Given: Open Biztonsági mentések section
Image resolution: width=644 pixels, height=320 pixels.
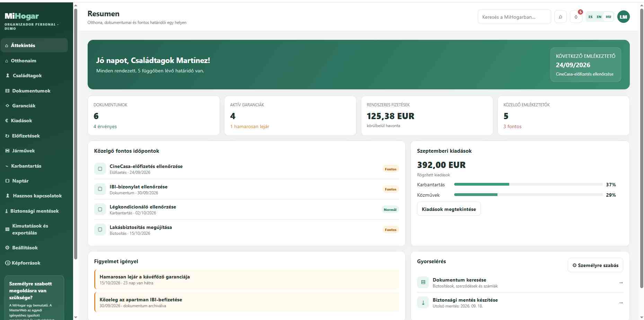Looking at the screenshot, I should point(34,211).
